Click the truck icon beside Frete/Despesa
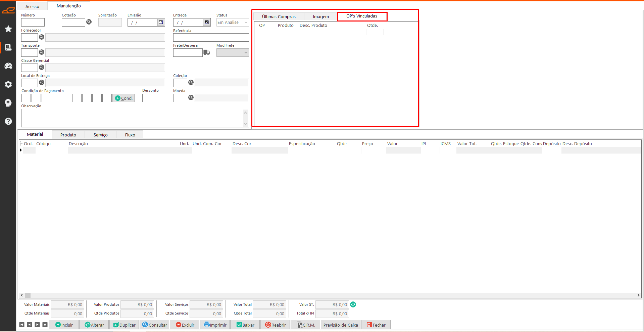The height and width of the screenshot is (332, 644). [207, 53]
